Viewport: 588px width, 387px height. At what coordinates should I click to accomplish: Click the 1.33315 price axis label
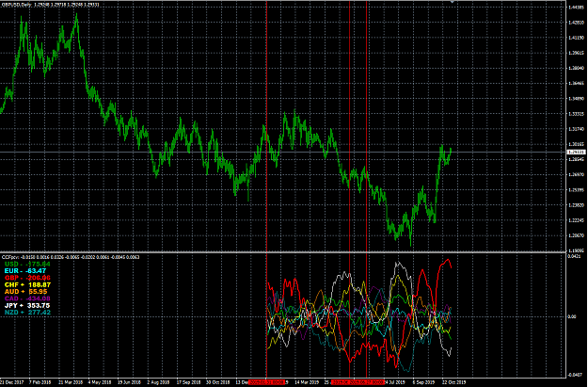pyautogui.click(x=577, y=114)
